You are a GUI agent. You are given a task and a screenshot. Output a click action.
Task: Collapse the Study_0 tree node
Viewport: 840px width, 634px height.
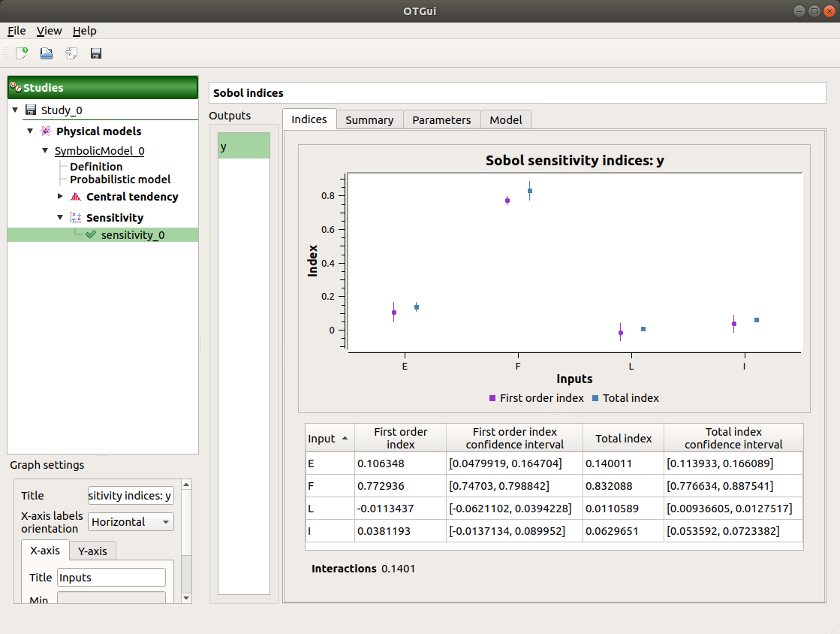[15, 110]
